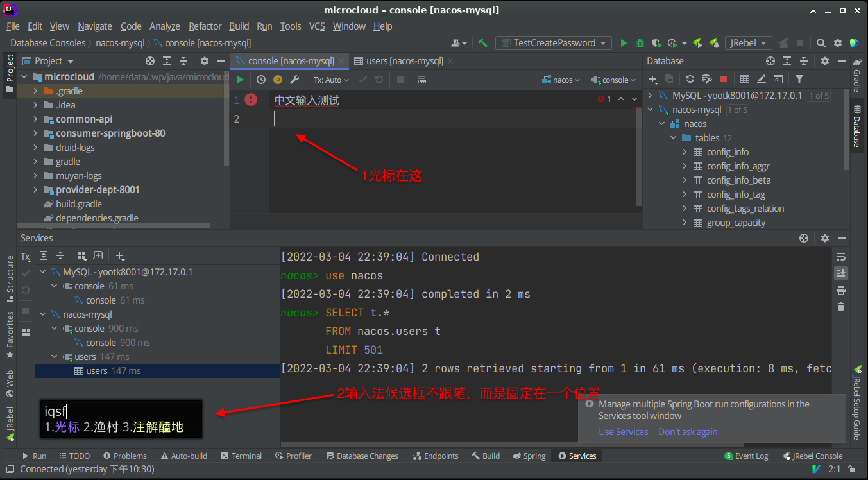Click Use Services link in notification
This screenshot has height=480, width=868.
(624, 432)
